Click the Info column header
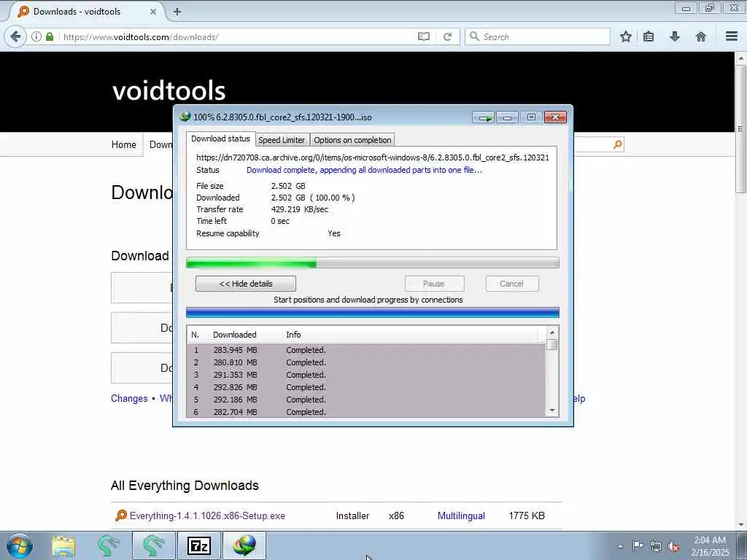747x560 pixels. pos(293,335)
